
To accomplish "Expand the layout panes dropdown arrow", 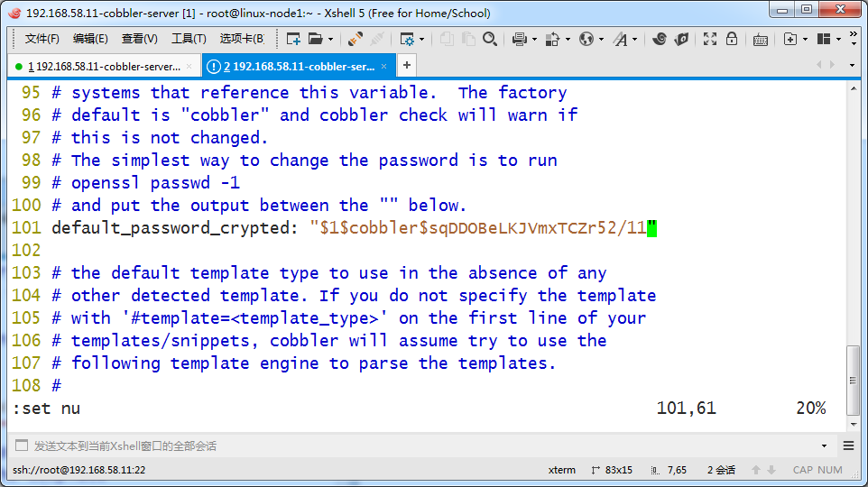I will [x=838, y=40].
